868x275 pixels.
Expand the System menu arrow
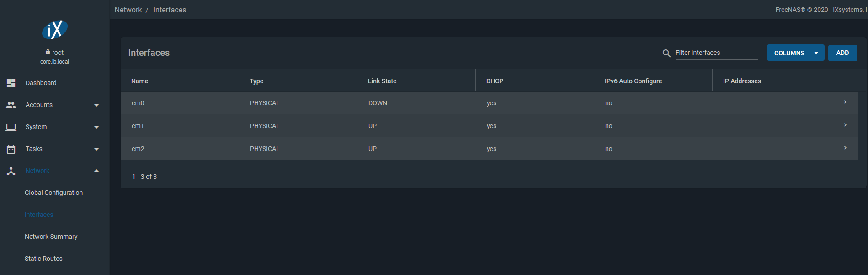click(96, 127)
